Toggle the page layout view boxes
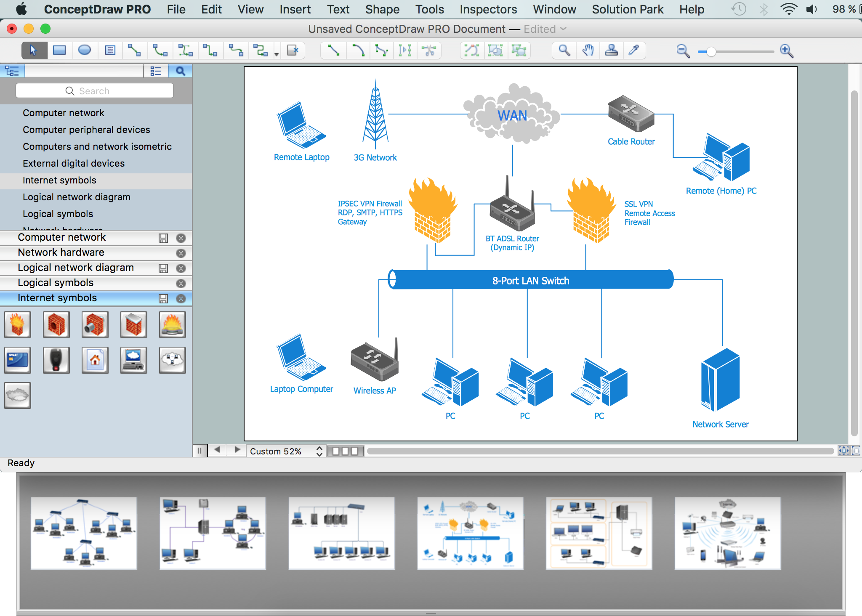The image size is (862, 616). coord(345,451)
